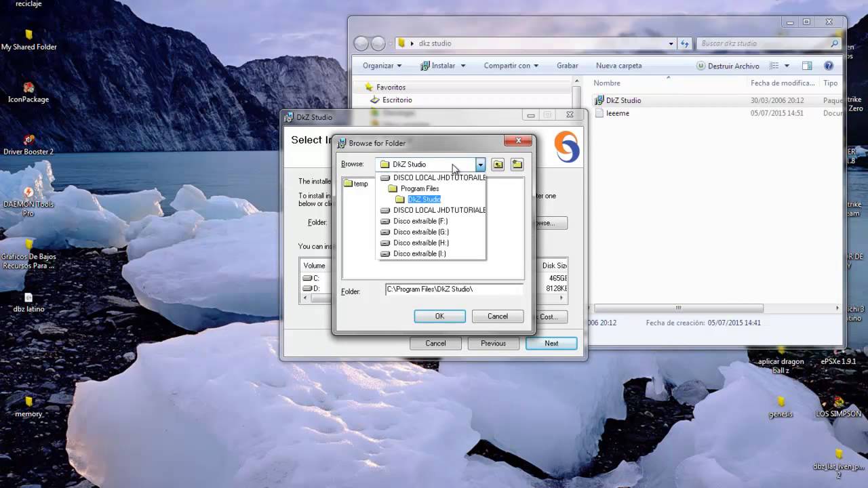
Task: Sort by Fecha de modificación column
Action: coord(783,83)
